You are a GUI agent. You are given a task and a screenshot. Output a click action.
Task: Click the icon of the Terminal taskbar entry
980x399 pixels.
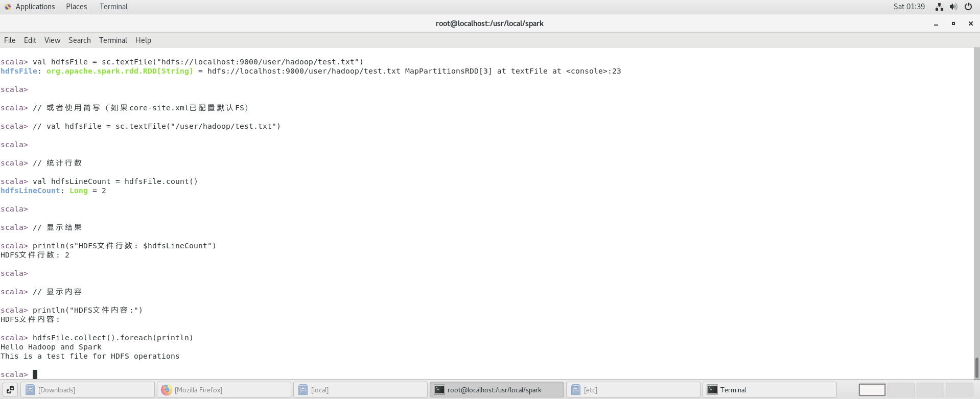(712, 390)
